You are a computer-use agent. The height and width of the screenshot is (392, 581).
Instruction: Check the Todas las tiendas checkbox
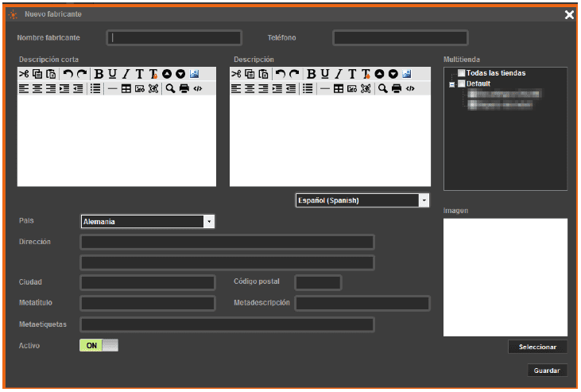click(x=462, y=73)
